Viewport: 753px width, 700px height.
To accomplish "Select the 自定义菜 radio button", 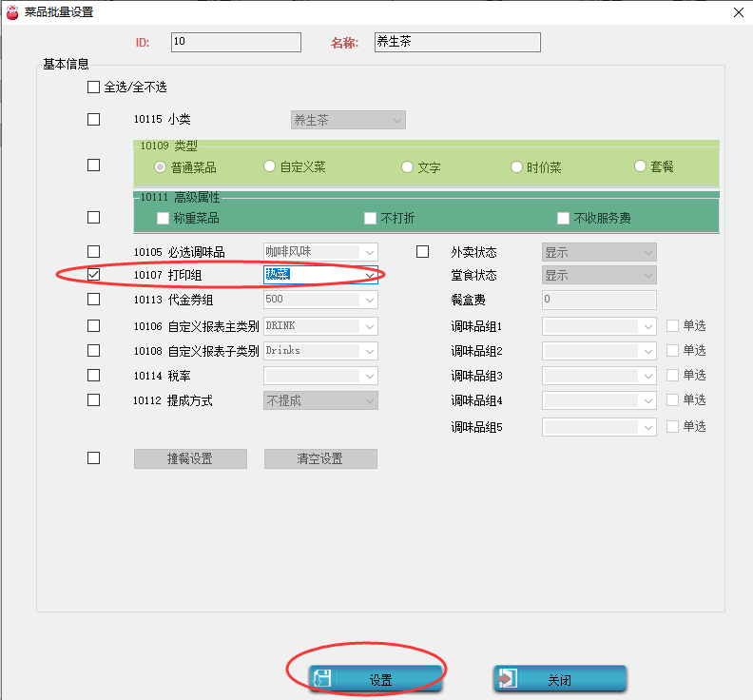I will 270,166.
